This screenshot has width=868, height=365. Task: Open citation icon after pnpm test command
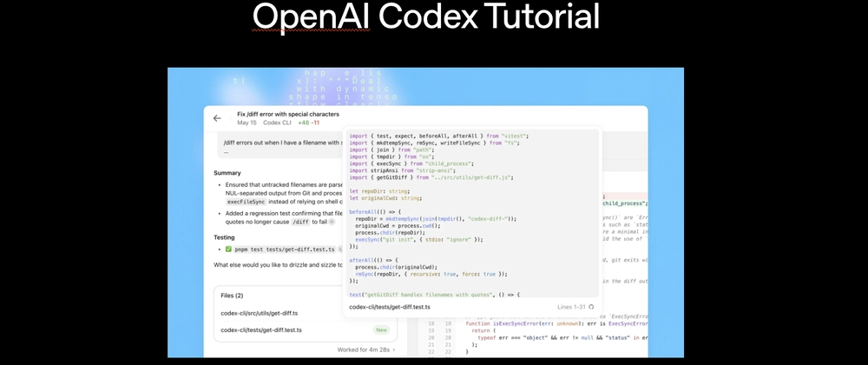pos(340,249)
